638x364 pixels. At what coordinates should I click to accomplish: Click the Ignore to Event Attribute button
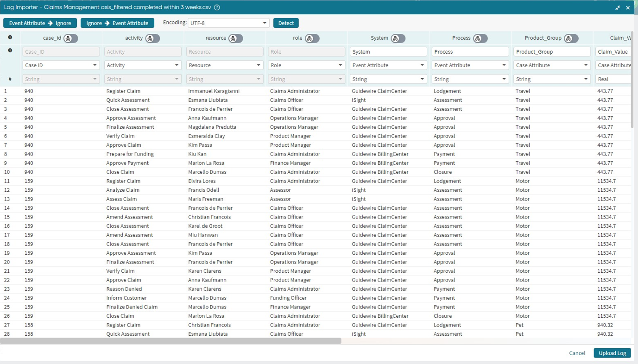[x=117, y=23]
